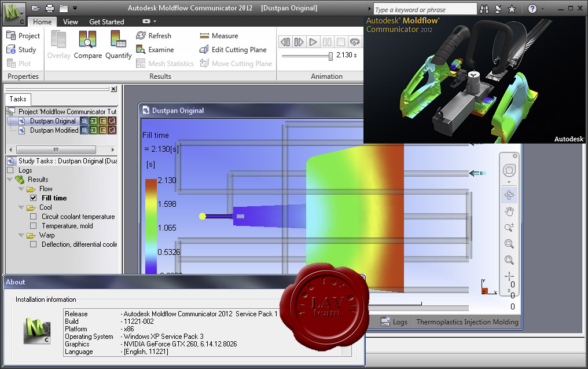Open quick access toolbar customize dropdown
588x369 pixels.
(75, 8)
